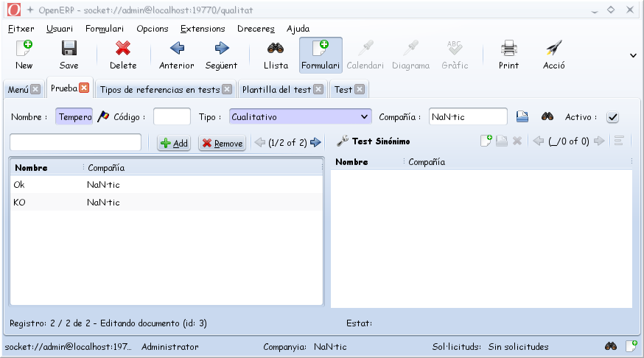Open the Formulari menu
The image size is (644, 358).
point(105,29)
